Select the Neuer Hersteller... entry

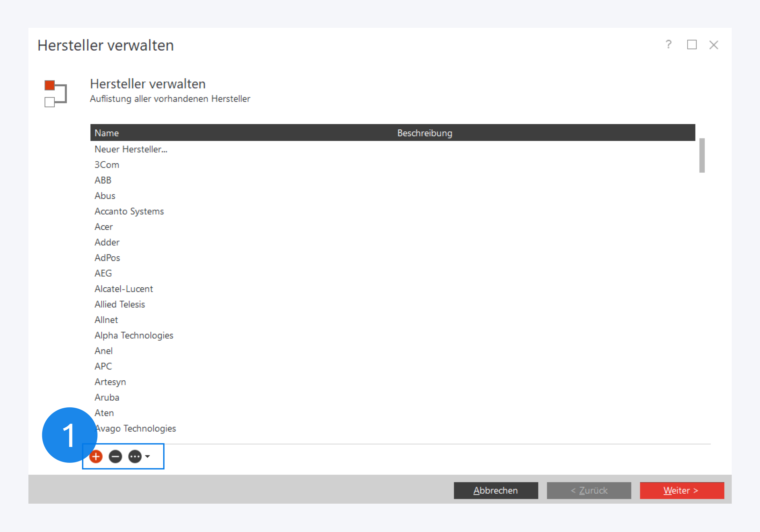coord(131,149)
